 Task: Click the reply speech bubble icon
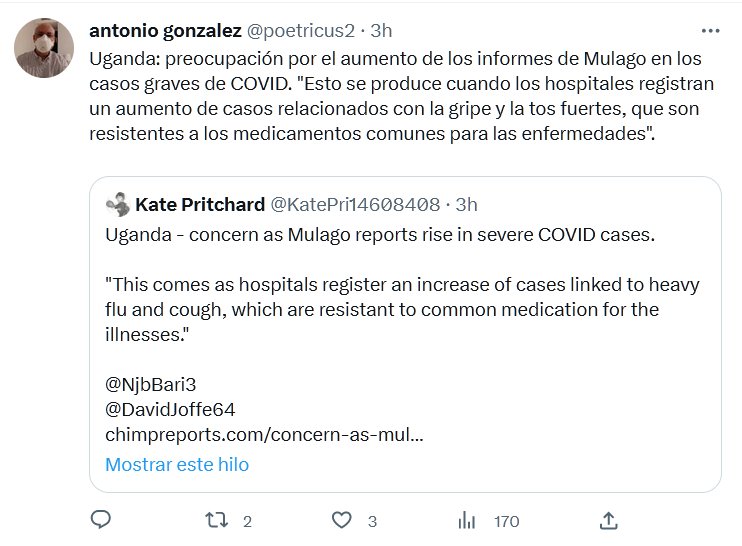point(100,520)
